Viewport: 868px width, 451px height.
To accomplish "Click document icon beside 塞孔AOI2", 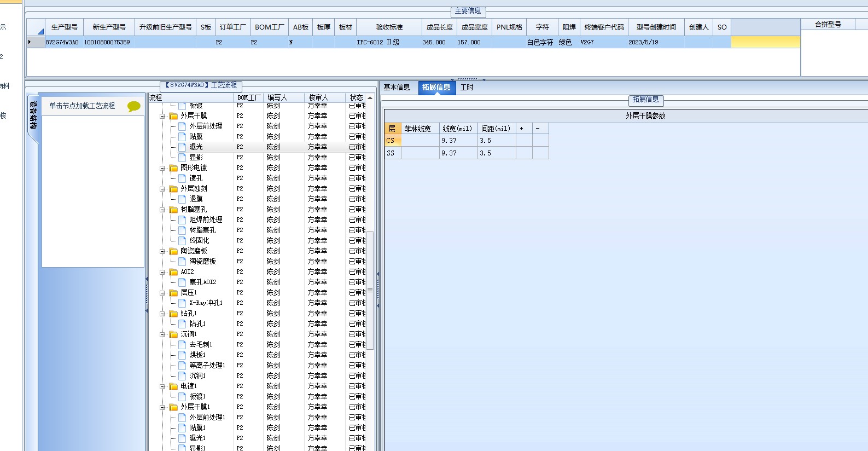I will click(x=183, y=282).
